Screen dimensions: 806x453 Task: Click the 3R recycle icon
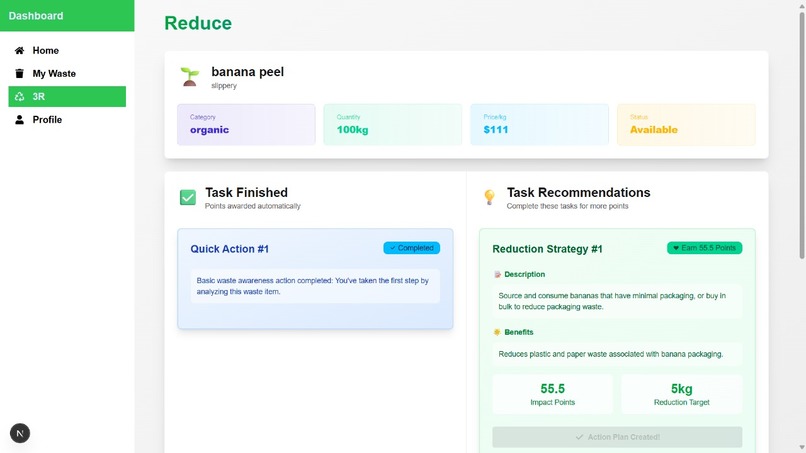[x=20, y=96]
